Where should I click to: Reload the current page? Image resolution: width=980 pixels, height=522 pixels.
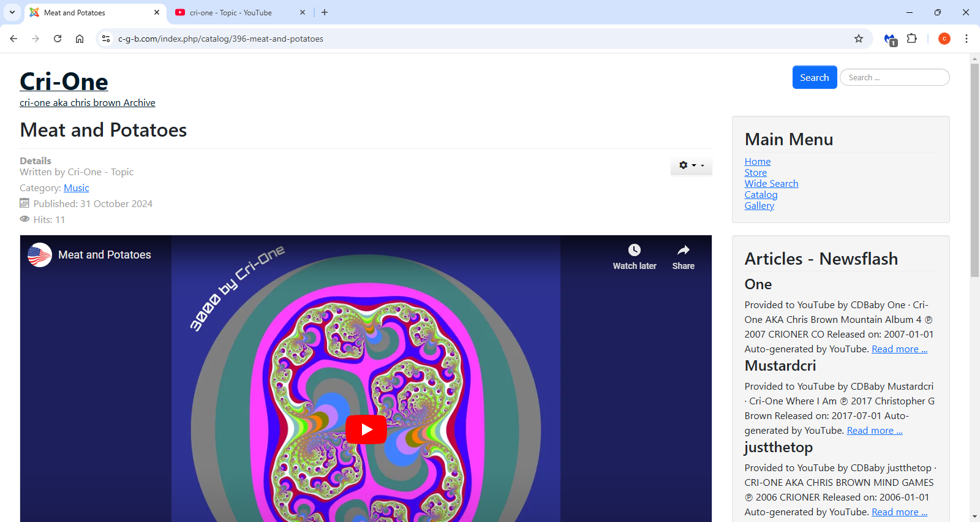58,39
